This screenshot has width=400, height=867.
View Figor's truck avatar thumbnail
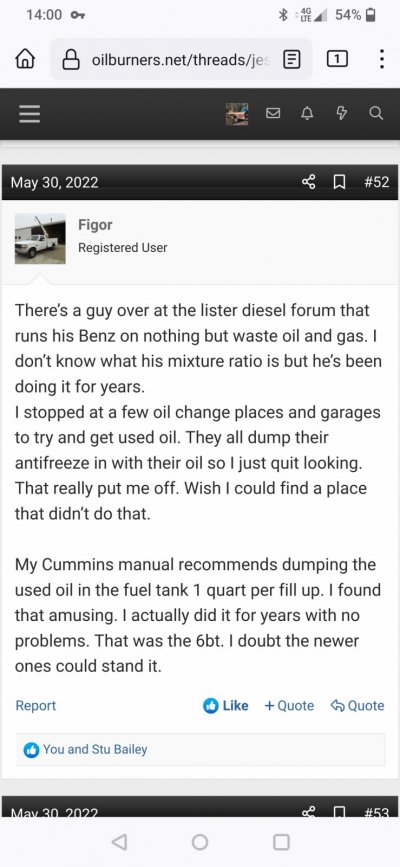coord(40,239)
